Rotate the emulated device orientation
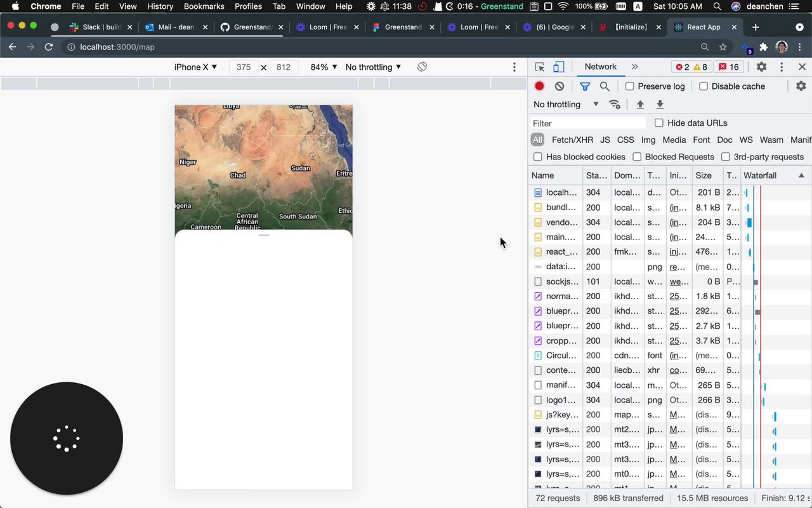This screenshot has width=812, height=508. (422, 67)
